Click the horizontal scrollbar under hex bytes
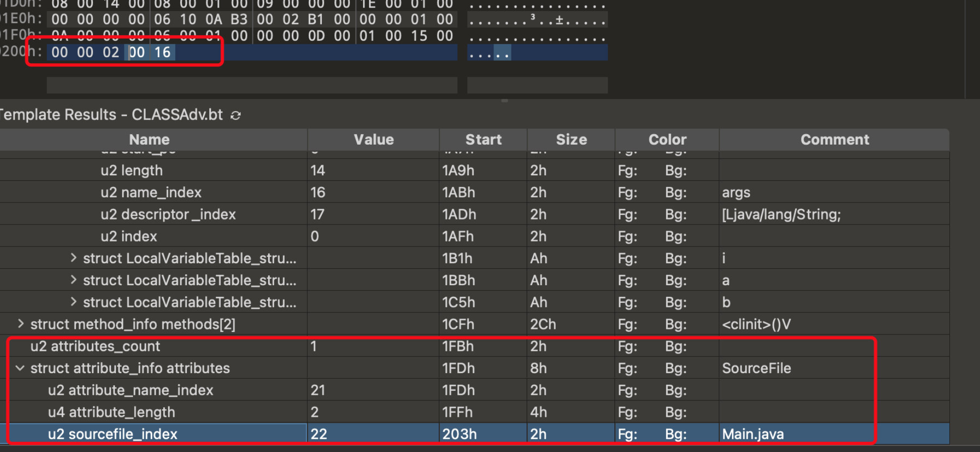The width and height of the screenshot is (980, 452). click(252, 85)
